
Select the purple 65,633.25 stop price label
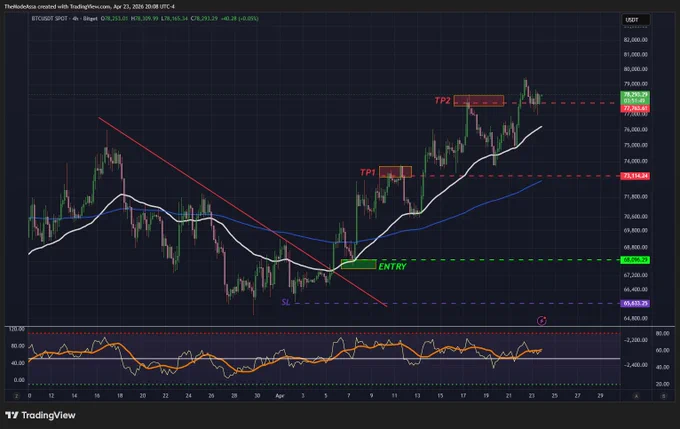635,303
